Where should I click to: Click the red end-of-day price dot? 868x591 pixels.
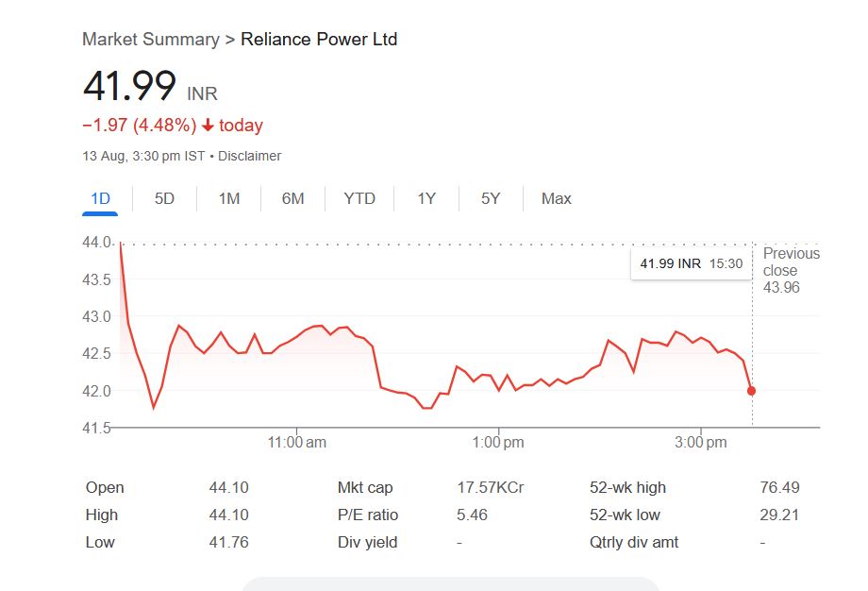click(751, 391)
